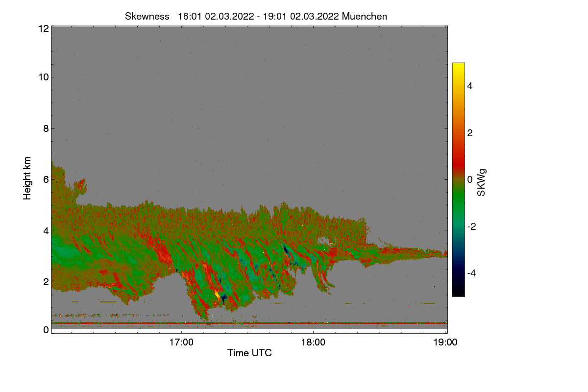This screenshot has height=392, width=588.
Task: Click the Height km axis title
Action: 27,178
